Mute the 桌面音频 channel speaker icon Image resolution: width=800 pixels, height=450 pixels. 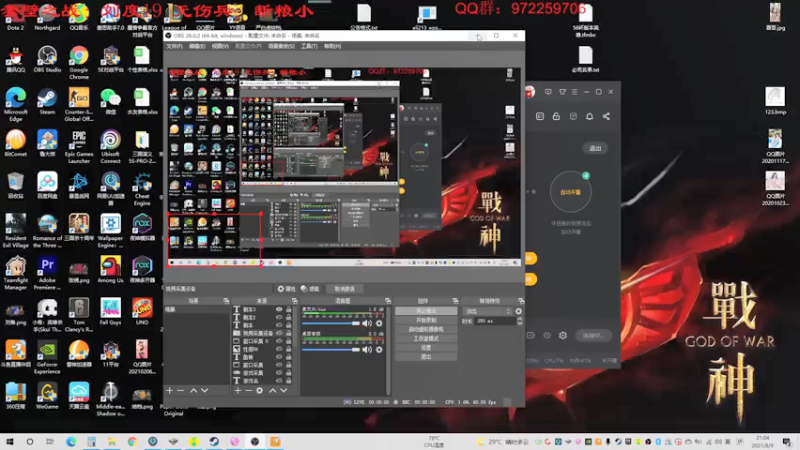367,349
